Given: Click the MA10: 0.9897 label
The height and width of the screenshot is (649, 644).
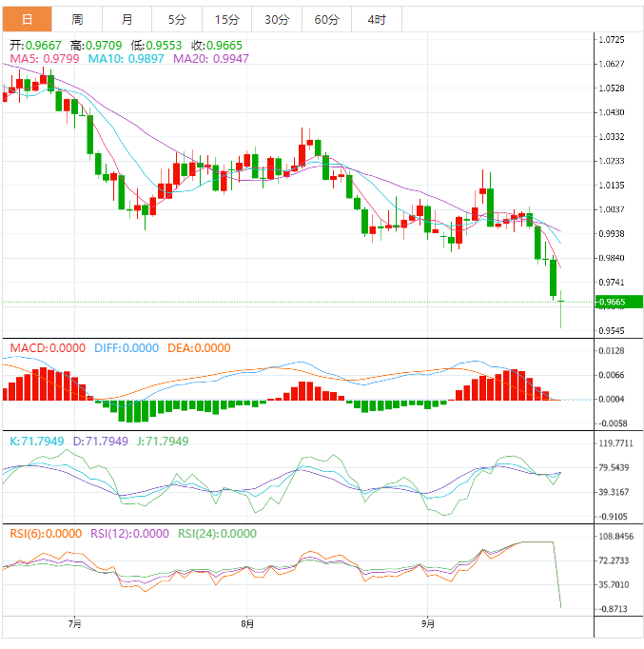Looking at the screenshot, I should (x=127, y=59).
